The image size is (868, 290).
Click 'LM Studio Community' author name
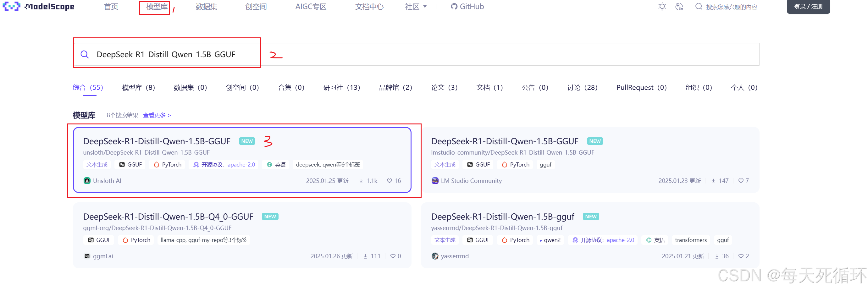click(x=471, y=181)
